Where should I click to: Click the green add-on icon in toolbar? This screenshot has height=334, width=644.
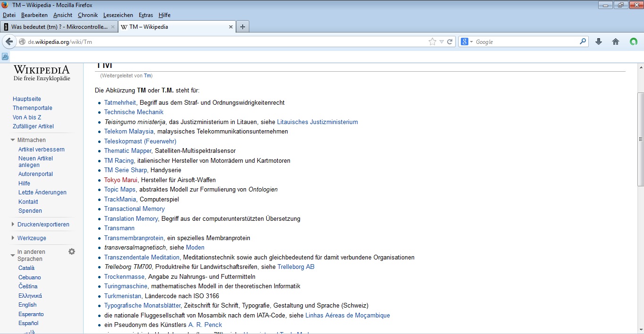[633, 42]
